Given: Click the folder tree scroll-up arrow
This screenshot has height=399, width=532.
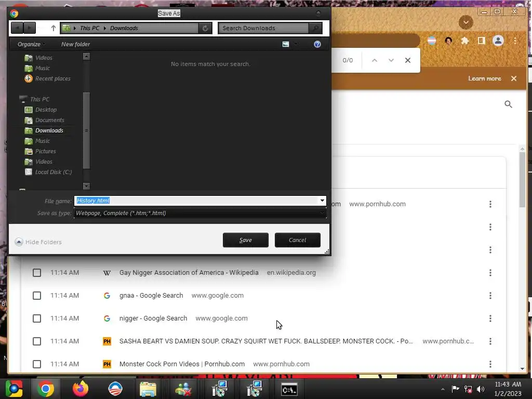Looking at the screenshot, I should pyautogui.click(x=87, y=56).
